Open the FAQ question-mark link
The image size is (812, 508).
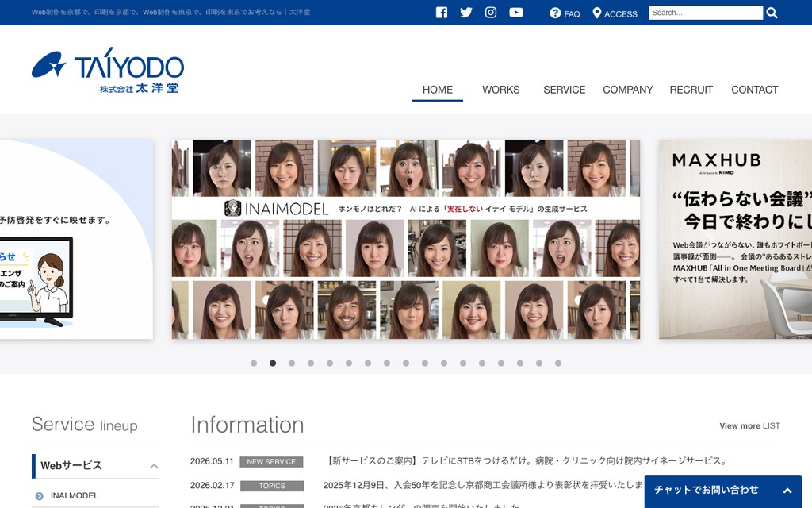point(565,13)
